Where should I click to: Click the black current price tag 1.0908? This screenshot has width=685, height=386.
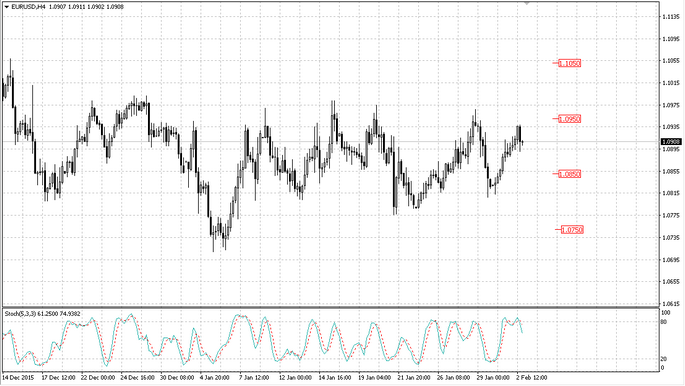[x=671, y=141]
